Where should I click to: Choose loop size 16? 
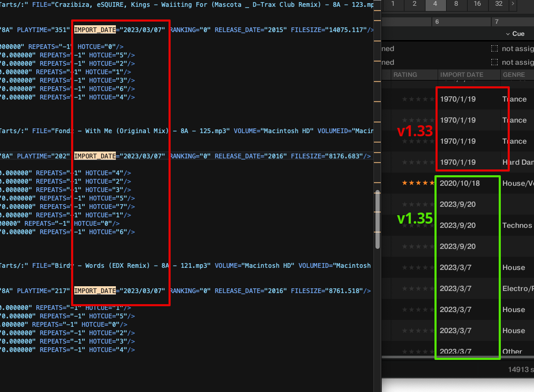pos(477,4)
